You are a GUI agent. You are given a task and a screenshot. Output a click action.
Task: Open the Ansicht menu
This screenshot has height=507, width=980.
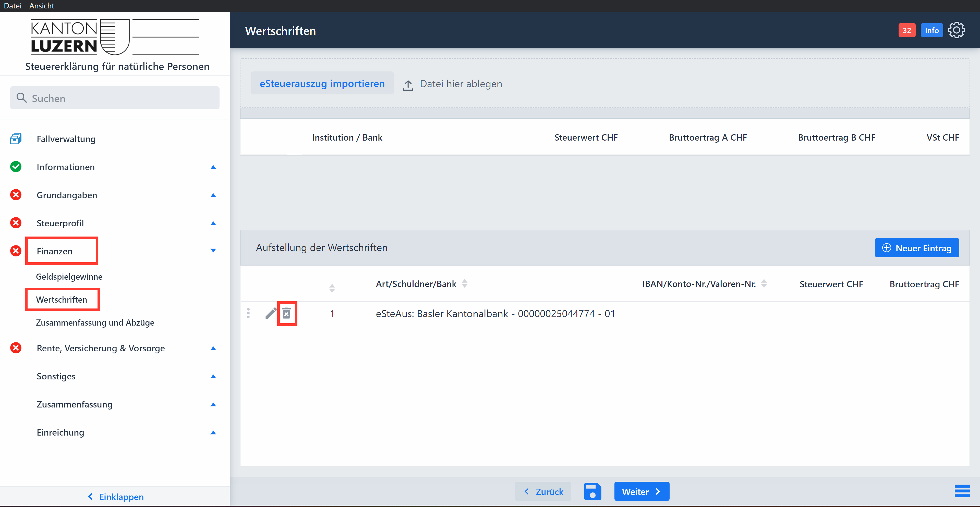tap(41, 6)
